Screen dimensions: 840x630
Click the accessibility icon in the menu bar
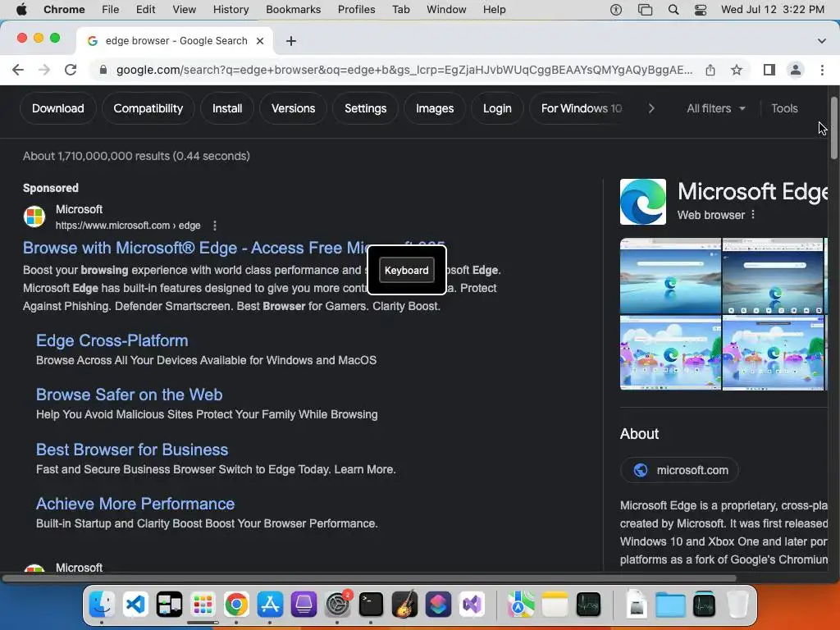point(616,10)
